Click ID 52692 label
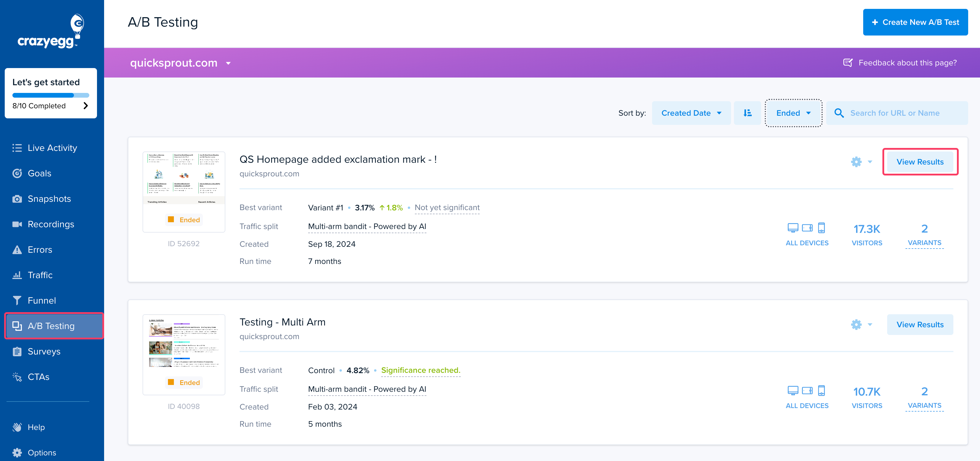 tap(184, 244)
